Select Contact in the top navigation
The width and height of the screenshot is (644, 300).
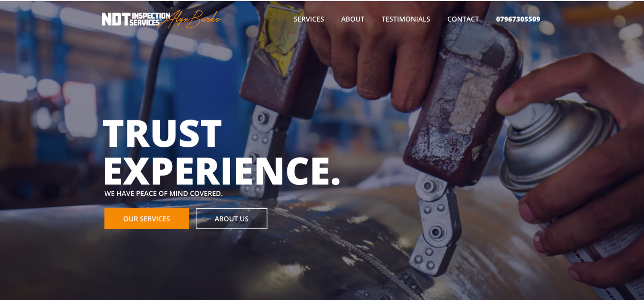click(x=463, y=19)
